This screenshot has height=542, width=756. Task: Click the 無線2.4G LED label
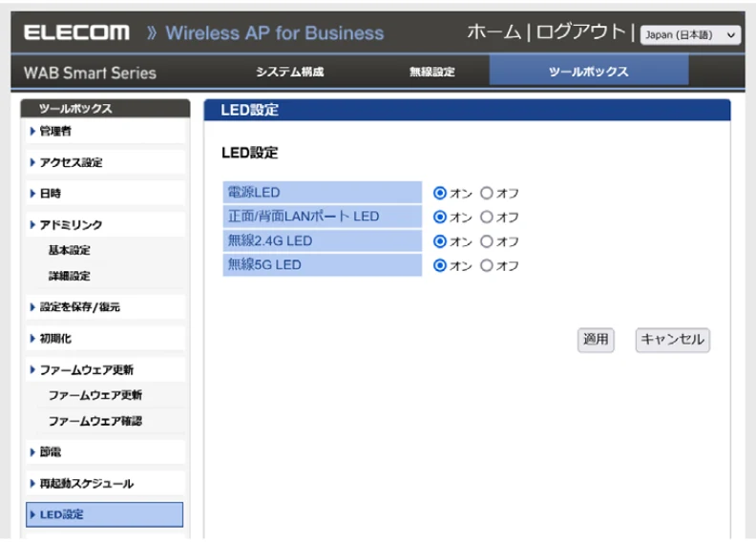pyautogui.click(x=322, y=240)
